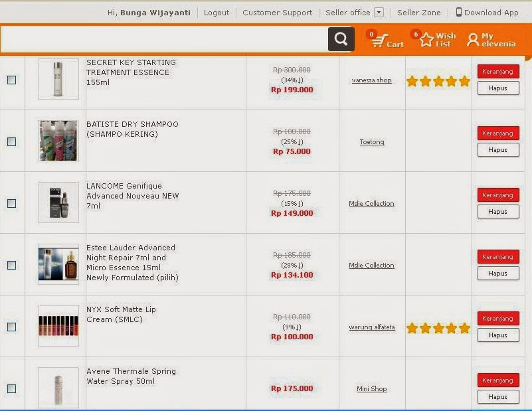The width and height of the screenshot is (532, 411).
Task: Add Secret Key essence to Keranjang
Action: tap(498, 72)
